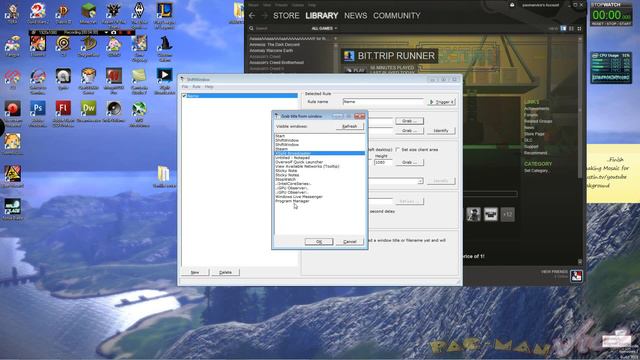The height and width of the screenshot is (360, 640).
Task: Open the File menu in ShiftWindow
Action: 185,87
